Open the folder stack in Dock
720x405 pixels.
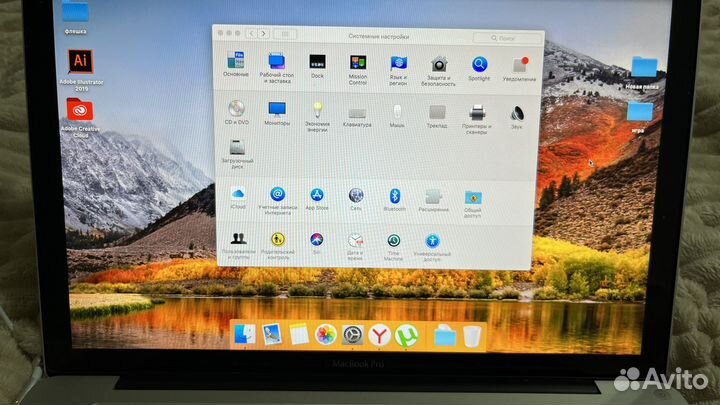(x=444, y=336)
